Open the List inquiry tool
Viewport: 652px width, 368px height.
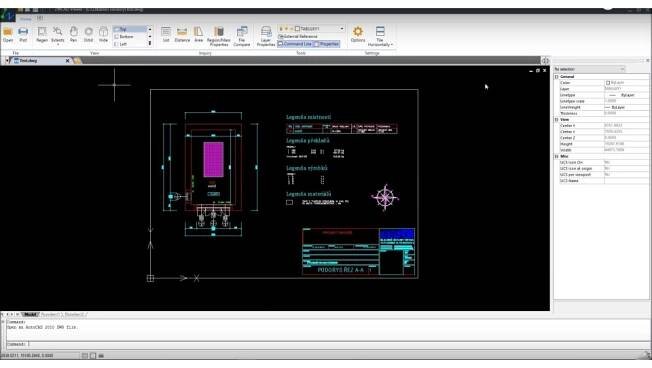pyautogui.click(x=166, y=34)
